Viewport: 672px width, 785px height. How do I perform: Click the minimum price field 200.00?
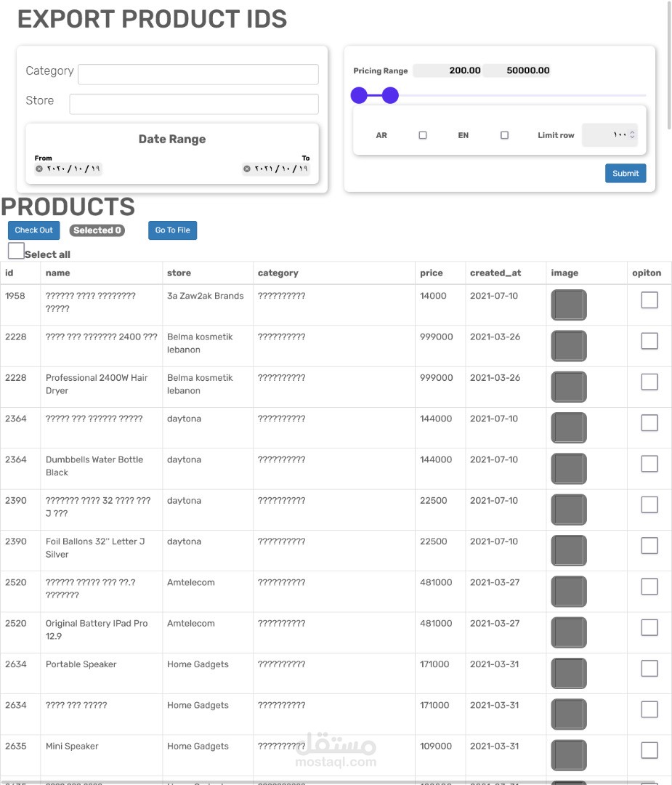click(448, 71)
